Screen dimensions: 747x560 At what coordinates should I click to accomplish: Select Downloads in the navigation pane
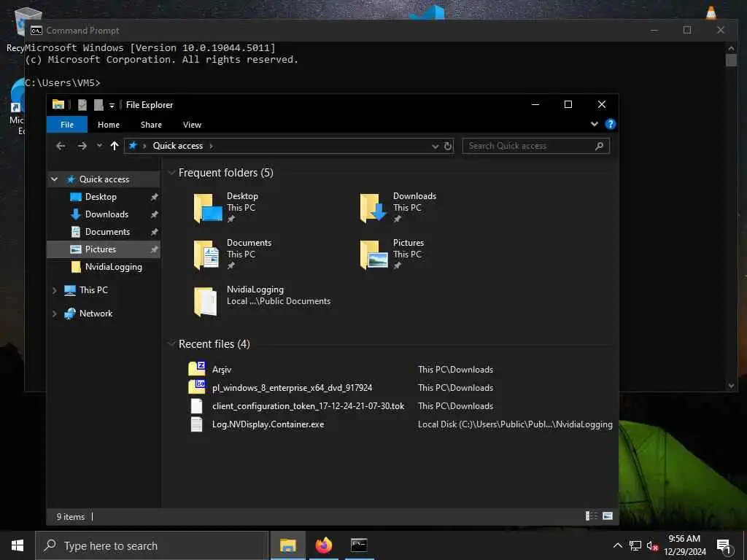(x=107, y=214)
